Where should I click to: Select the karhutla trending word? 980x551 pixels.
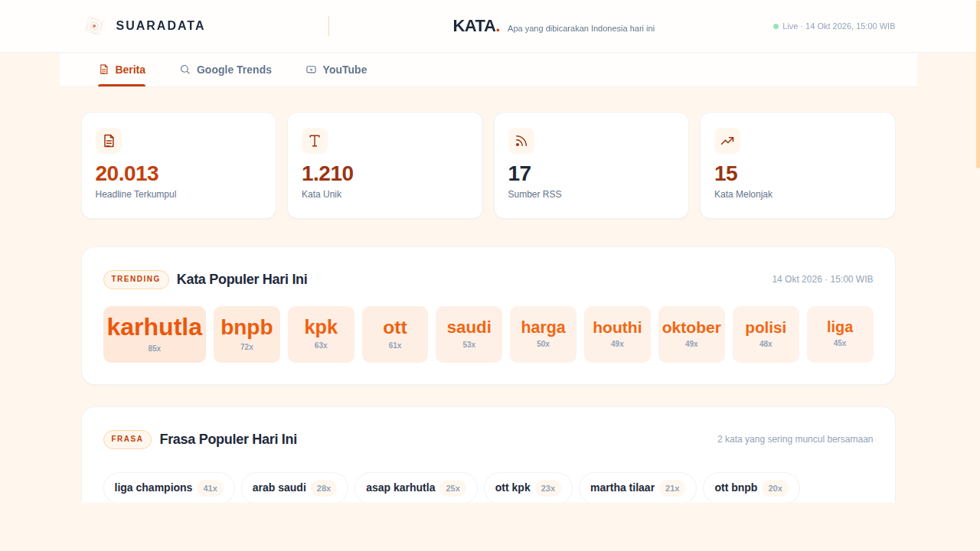(155, 334)
